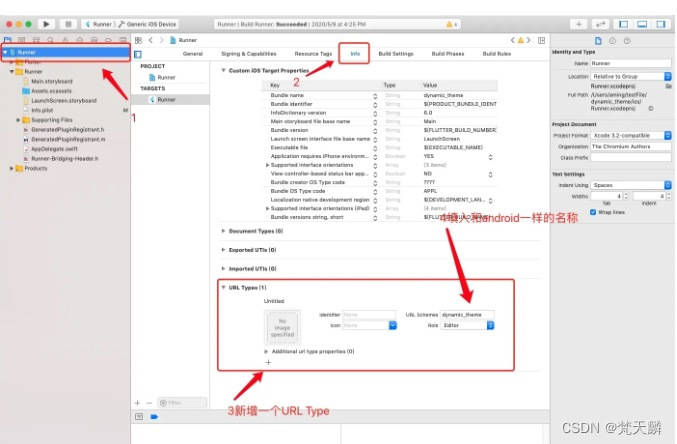Switch to the Info tab

355,54
